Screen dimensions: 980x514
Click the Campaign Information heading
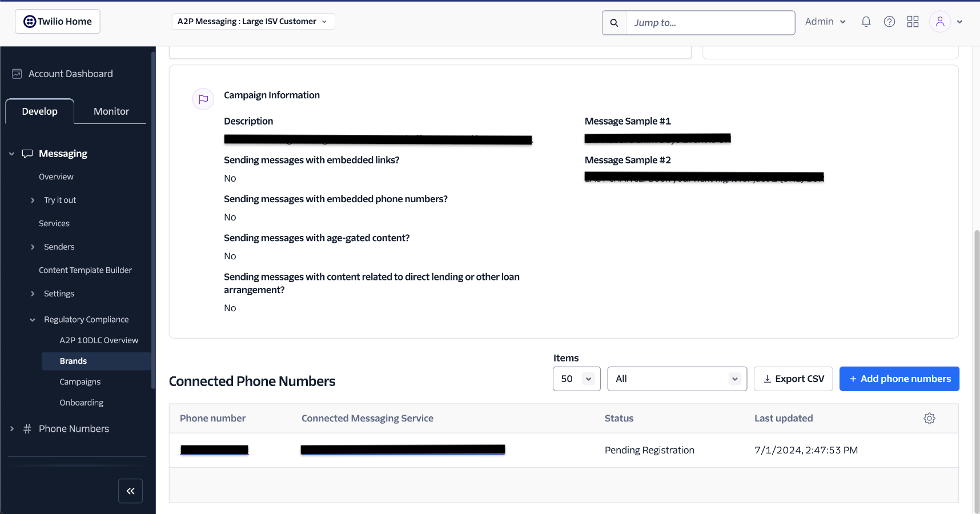(272, 95)
